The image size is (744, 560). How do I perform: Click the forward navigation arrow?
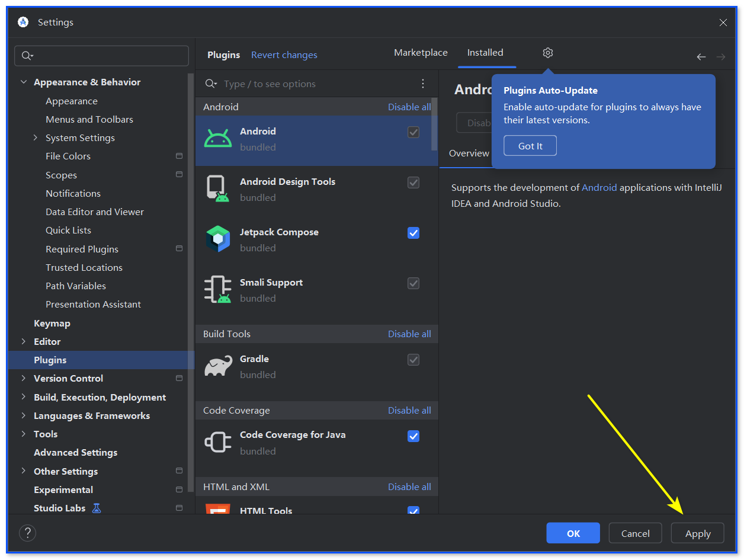point(721,57)
